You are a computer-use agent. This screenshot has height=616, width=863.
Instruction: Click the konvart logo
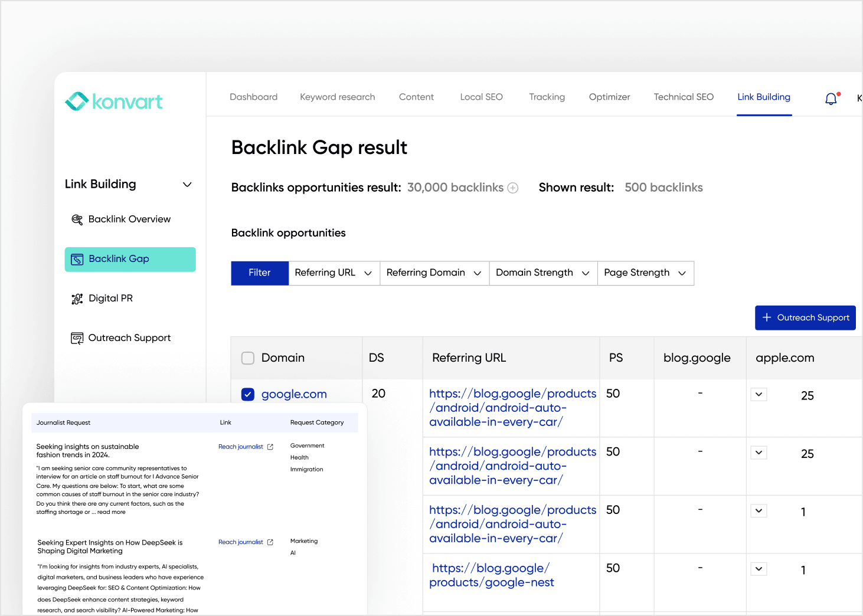pyautogui.click(x=113, y=101)
